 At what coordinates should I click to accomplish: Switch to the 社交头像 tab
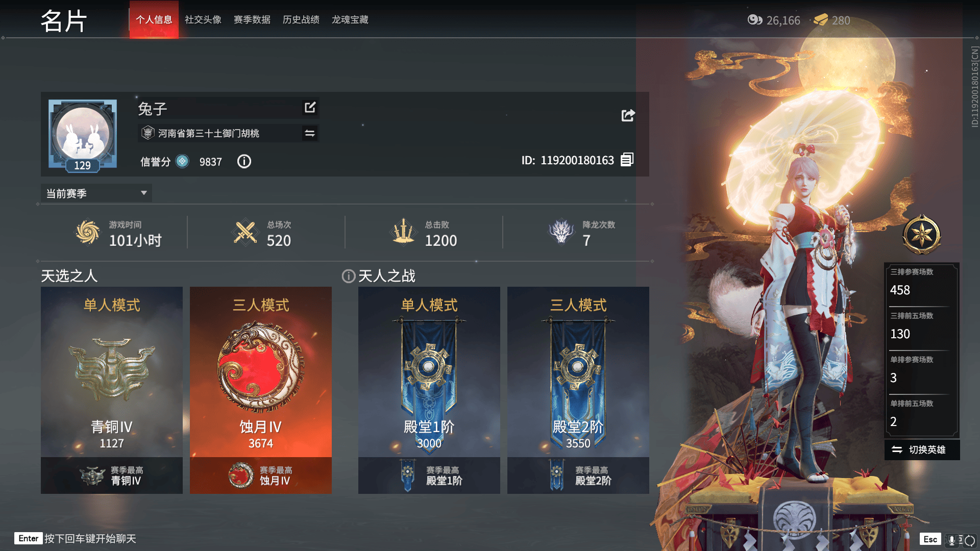pyautogui.click(x=202, y=19)
